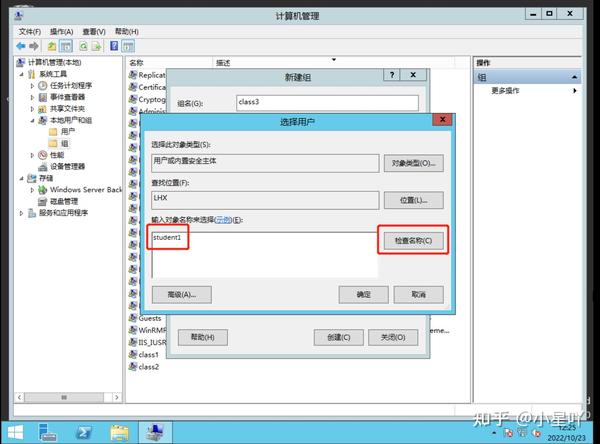Open File Explorer from the taskbar
The image size is (600, 444).
pos(119,433)
